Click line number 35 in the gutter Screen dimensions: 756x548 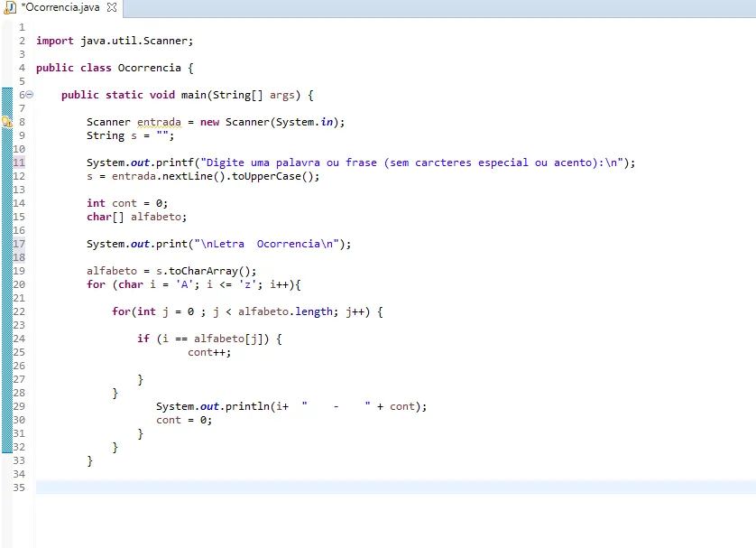coord(19,488)
